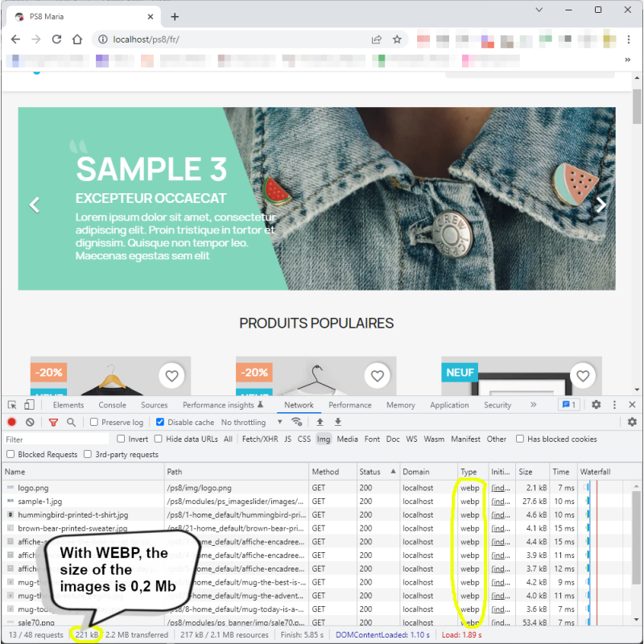Filter requests by Img type
This screenshot has height=644, width=644.
pyautogui.click(x=324, y=439)
